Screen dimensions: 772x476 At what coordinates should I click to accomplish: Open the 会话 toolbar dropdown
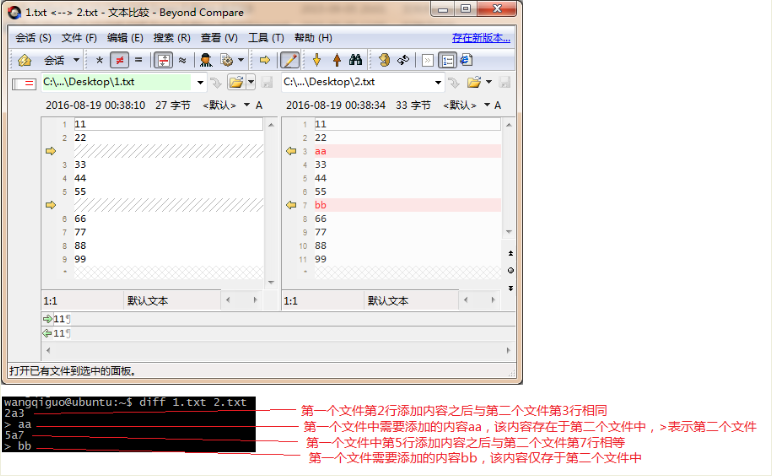point(76,61)
